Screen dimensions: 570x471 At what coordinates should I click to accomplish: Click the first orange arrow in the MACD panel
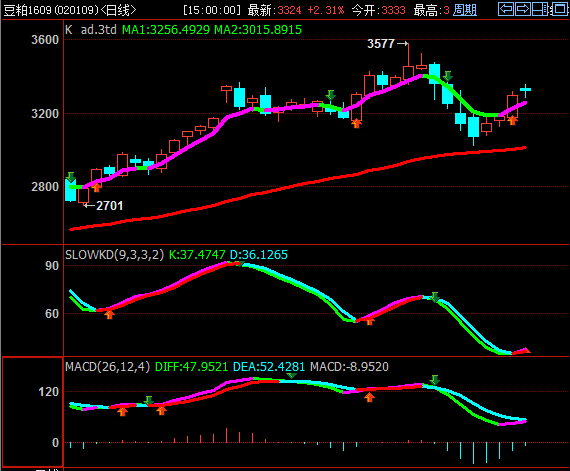point(123,411)
